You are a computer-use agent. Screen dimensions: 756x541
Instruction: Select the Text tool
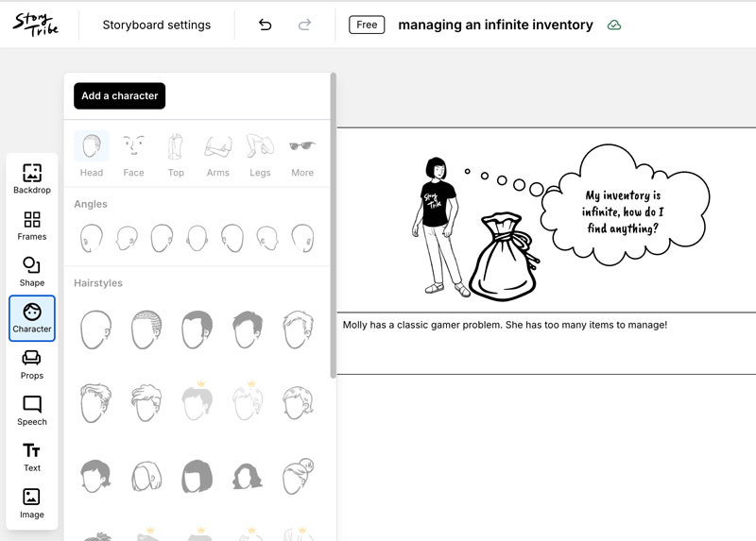(x=32, y=457)
